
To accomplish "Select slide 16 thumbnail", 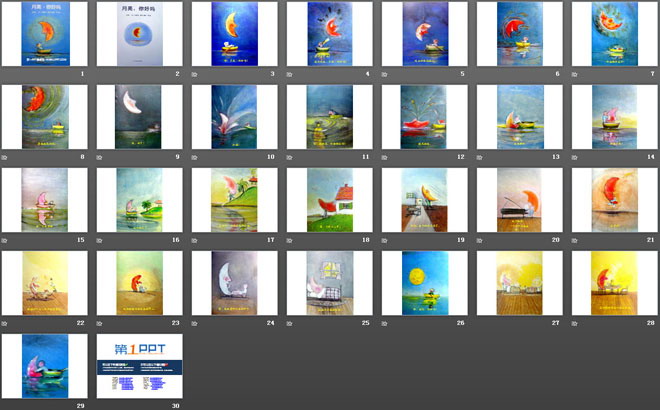I will pos(140,200).
